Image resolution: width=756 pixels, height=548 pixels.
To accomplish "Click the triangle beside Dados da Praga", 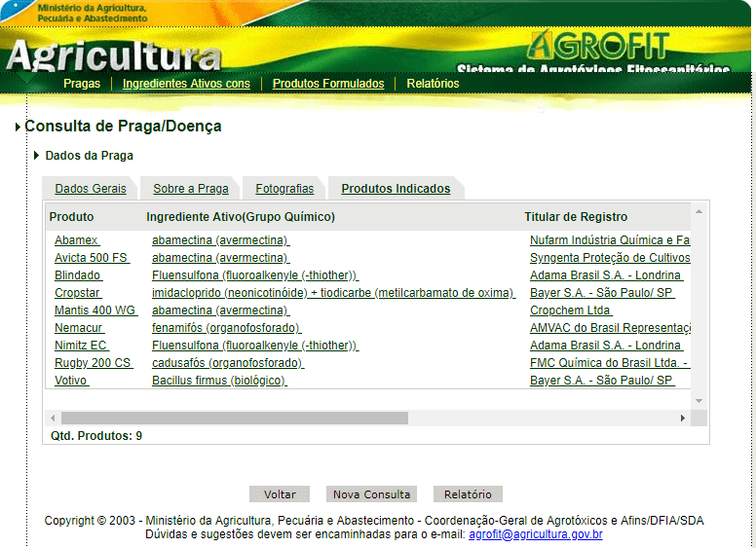I will (x=37, y=156).
